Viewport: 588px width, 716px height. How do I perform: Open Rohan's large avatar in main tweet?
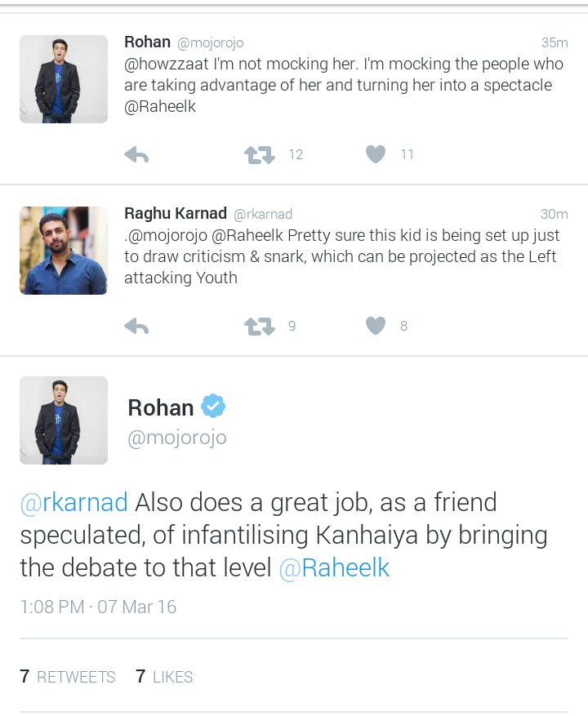click(64, 420)
